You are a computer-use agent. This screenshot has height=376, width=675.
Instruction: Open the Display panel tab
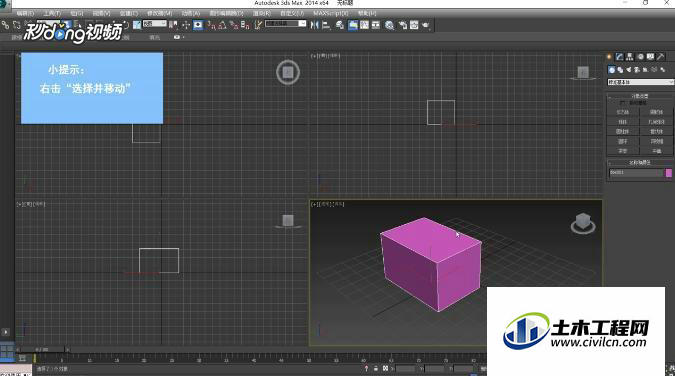(x=650, y=56)
